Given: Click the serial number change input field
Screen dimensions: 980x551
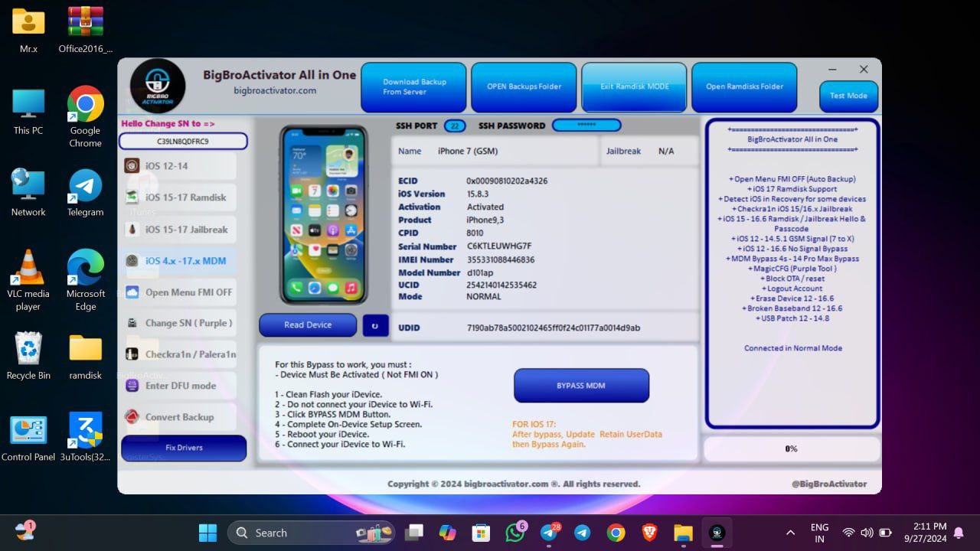Looking at the screenshot, I should pyautogui.click(x=183, y=142).
